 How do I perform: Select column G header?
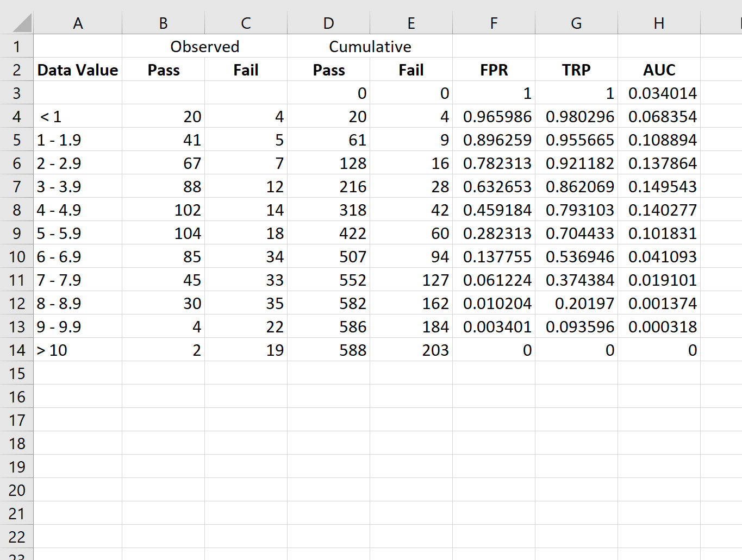(576, 23)
